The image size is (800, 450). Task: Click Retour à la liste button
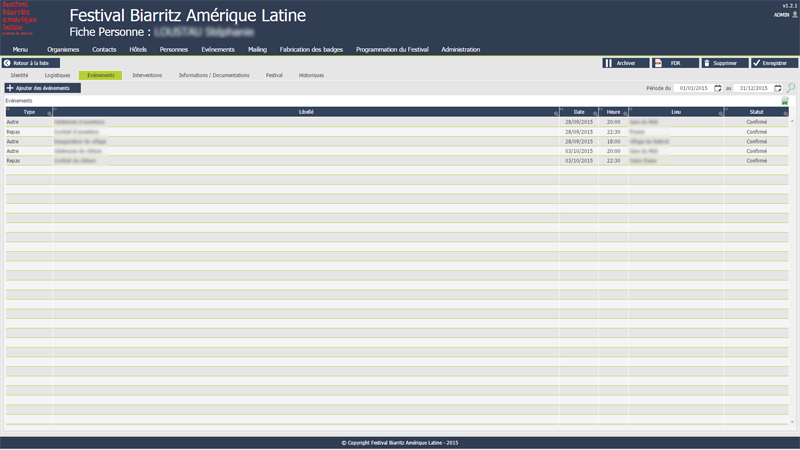click(x=31, y=63)
